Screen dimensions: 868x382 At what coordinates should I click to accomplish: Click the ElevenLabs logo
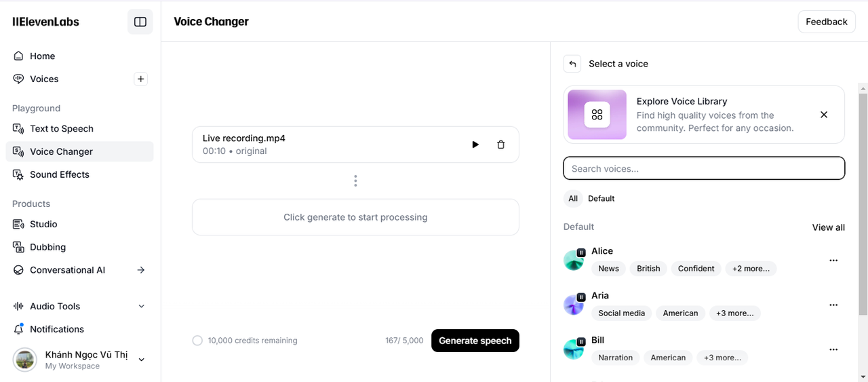(x=45, y=22)
